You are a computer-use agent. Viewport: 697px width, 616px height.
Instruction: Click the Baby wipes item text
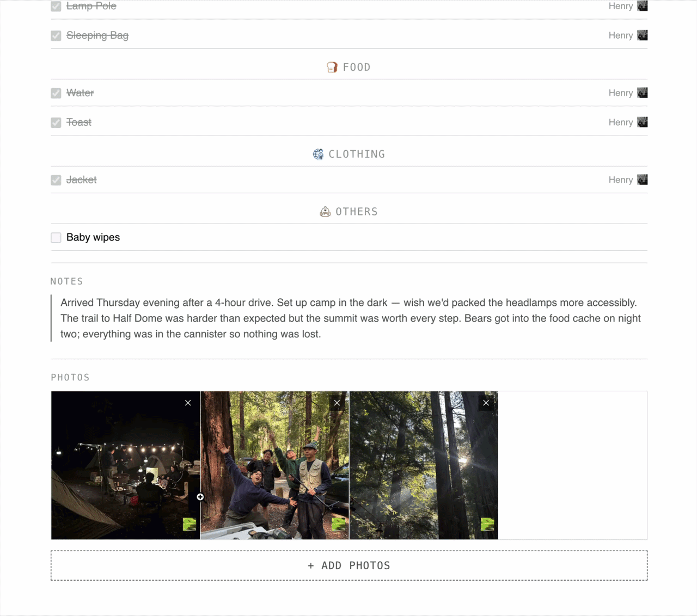point(93,237)
